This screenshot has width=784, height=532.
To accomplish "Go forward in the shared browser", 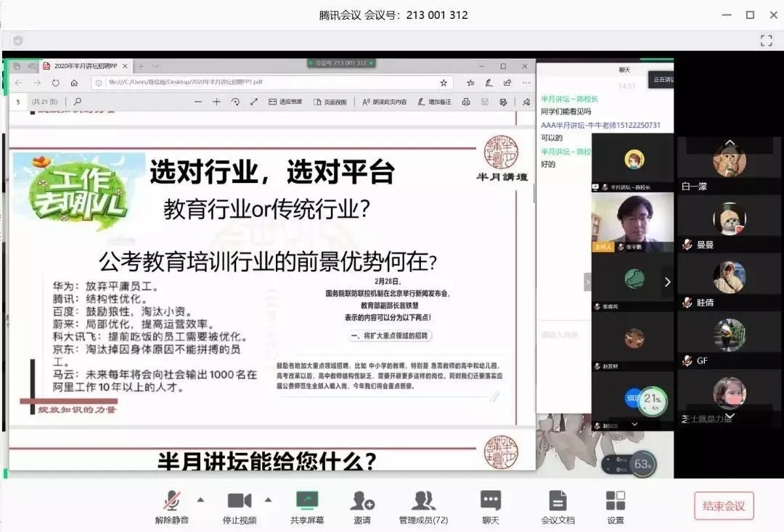I will (37, 83).
